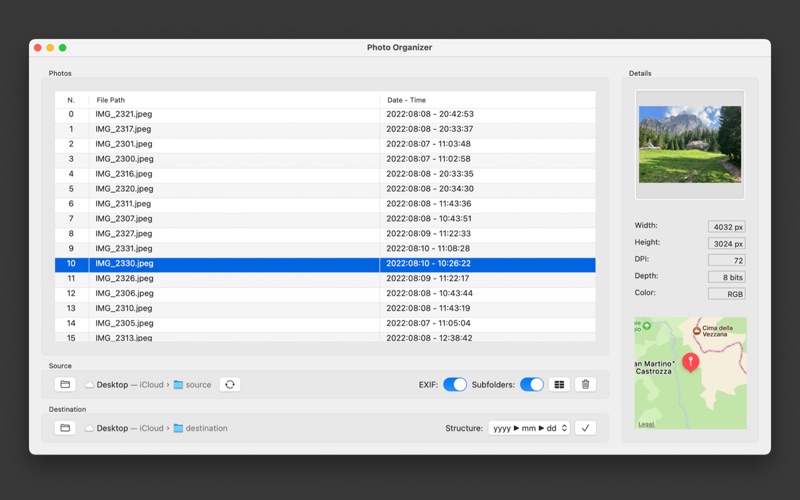
Task: Click the checkmark apply icon
Action: click(586, 428)
